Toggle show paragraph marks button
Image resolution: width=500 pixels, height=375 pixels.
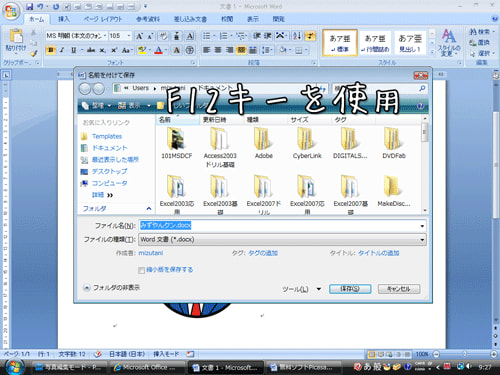tap(310, 36)
